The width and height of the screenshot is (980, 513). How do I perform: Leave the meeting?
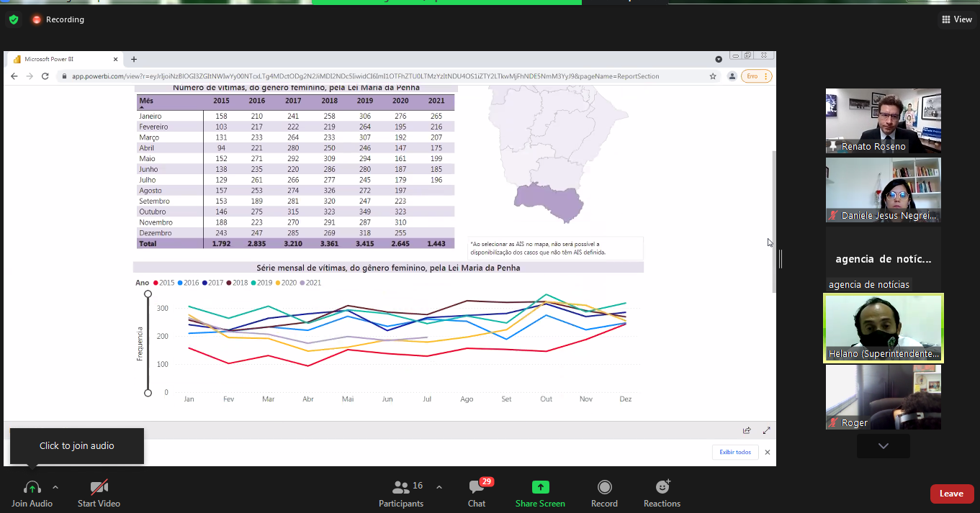coord(951,494)
